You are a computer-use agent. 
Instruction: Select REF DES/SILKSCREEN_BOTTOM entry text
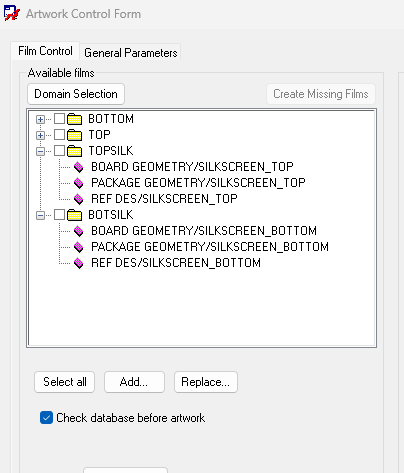(176, 263)
